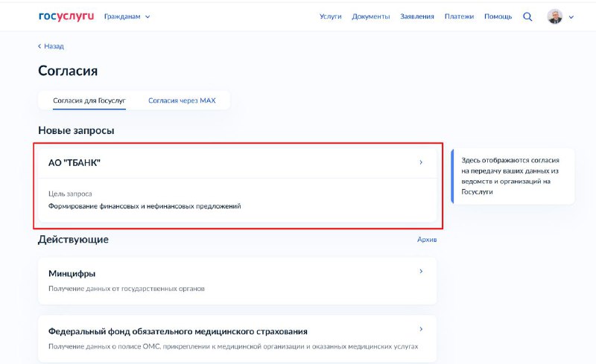Click the chevron arrow on АО "ТБАНК" card
This screenshot has height=364, width=596.
click(421, 162)
